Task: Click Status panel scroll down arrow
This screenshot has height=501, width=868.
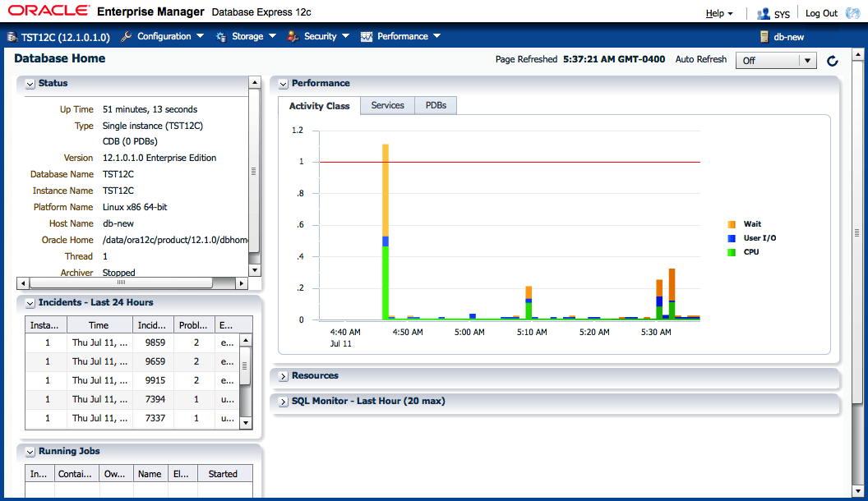Action: click(255, 270)
